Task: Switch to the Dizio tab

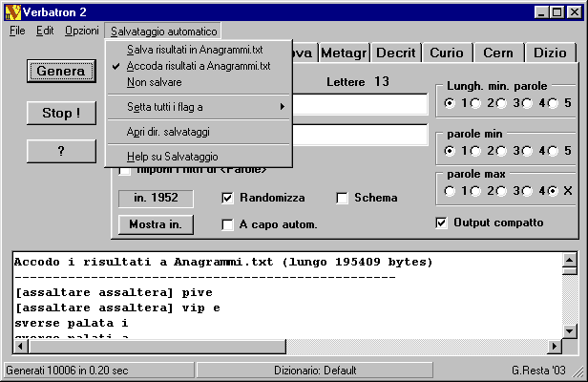Action: coord(550,53)
